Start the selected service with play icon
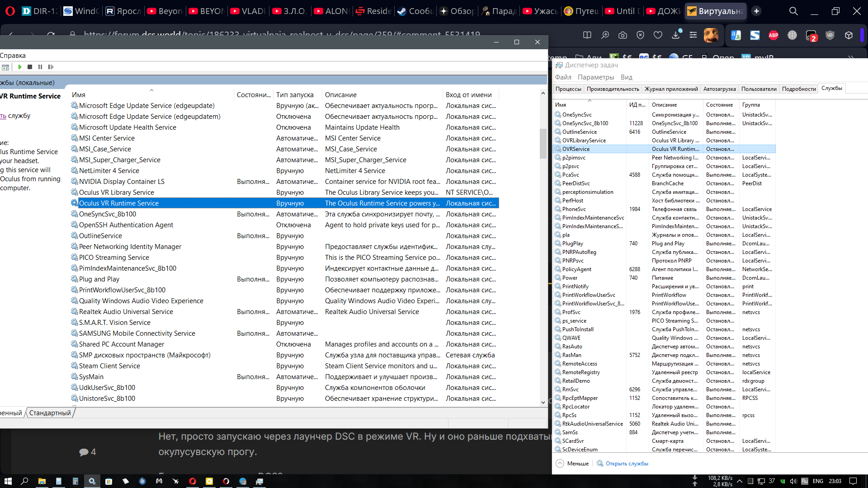 point(20,67)
